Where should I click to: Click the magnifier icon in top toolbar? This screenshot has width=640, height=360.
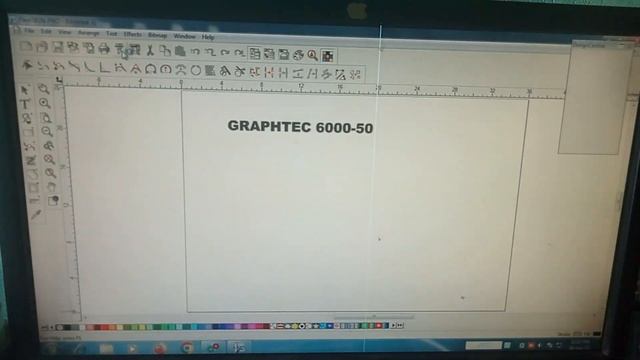click(313, 55)
